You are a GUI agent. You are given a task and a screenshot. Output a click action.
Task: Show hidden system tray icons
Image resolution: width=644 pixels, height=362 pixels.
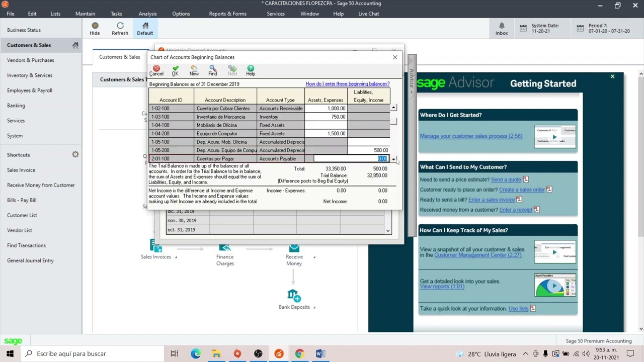[x=525, y=353]
